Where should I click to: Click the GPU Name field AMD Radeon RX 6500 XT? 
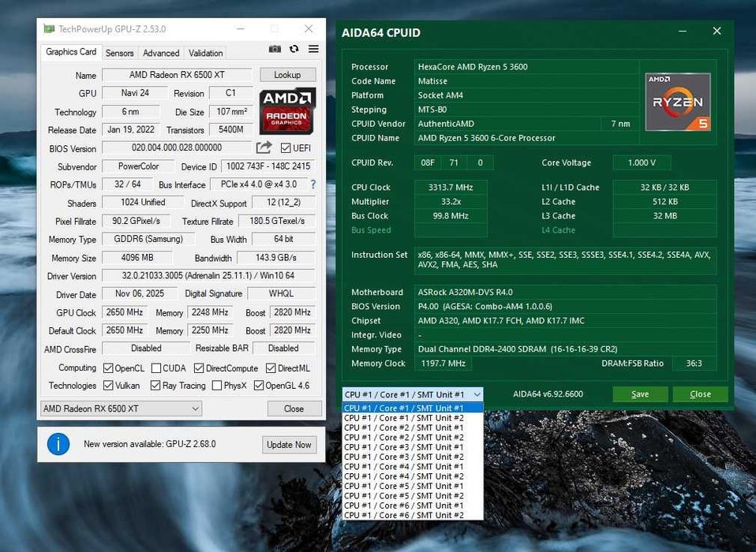coord(177,75)
